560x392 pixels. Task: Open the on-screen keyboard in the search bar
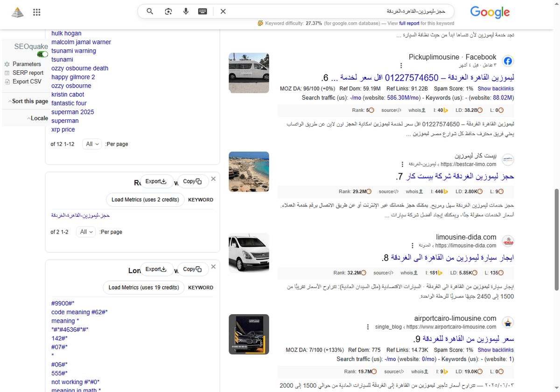(x=202, y=11)
